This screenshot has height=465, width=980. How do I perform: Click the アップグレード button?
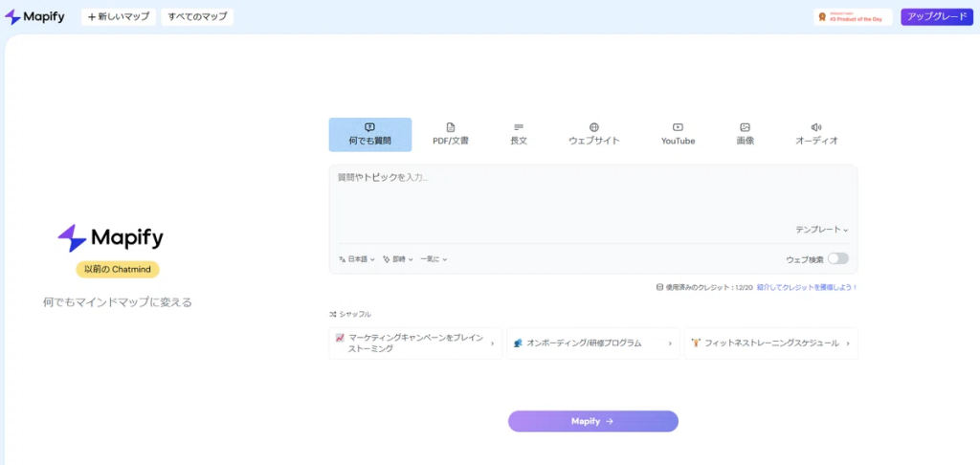[936, 16]
